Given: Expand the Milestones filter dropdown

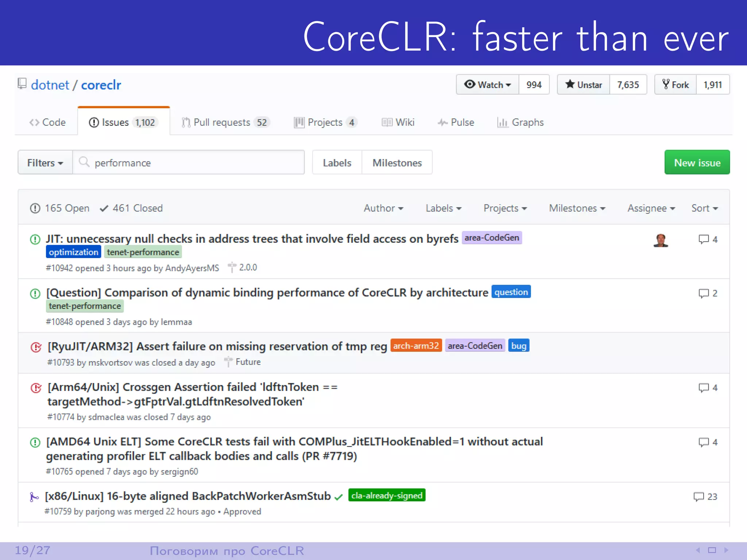Looking at the screenshot, I should (x=577, y=208).
